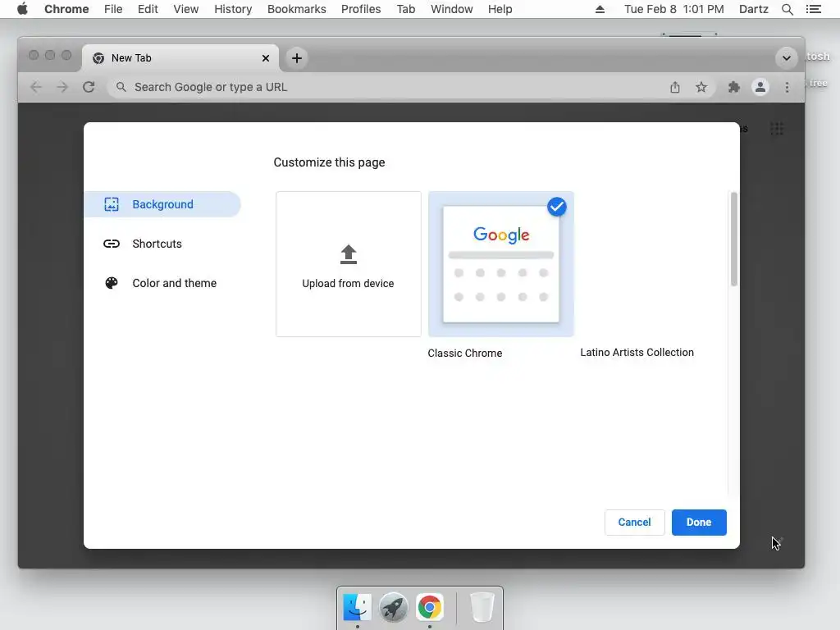Close the New Tab tab
Viewport: 840px width, 630px height.
pyautogui.click(x=266, y=58)
